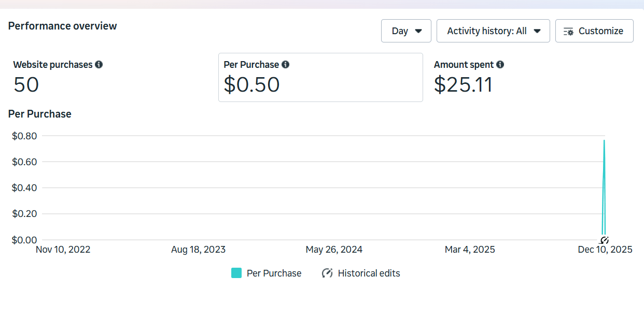Click the Dec 10, 2025 axis date label
Screen dimensions: 644x320
[x=605, y=250]
